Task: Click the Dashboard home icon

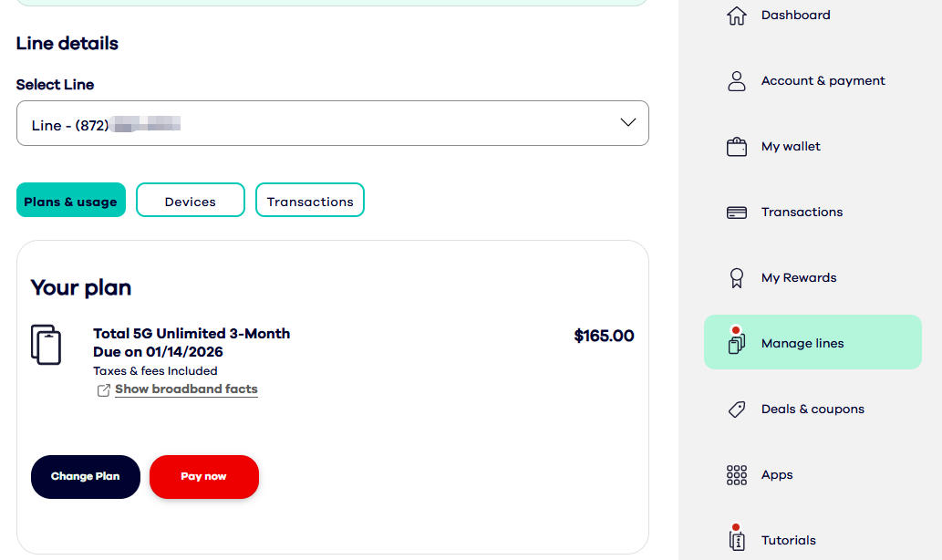Action: [737, 16]
